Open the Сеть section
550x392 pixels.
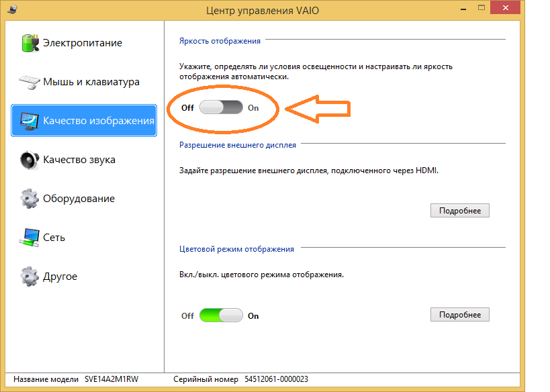tap(84, 238)
